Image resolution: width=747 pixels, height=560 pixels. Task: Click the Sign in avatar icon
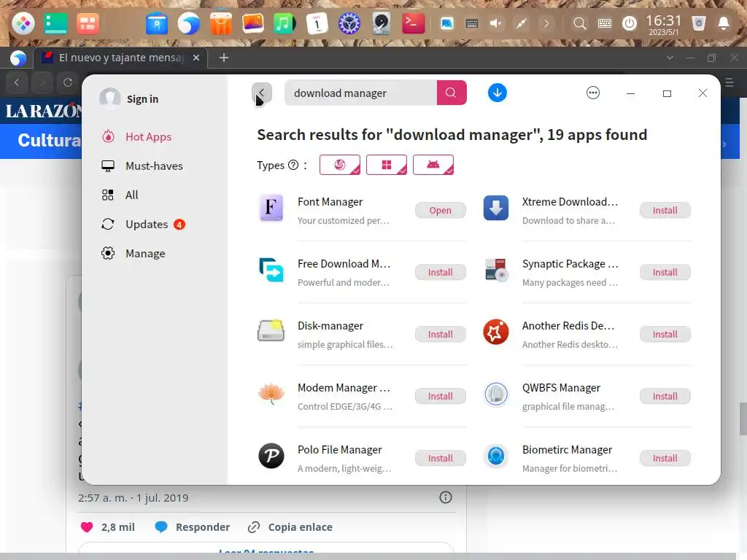point(110,98)
